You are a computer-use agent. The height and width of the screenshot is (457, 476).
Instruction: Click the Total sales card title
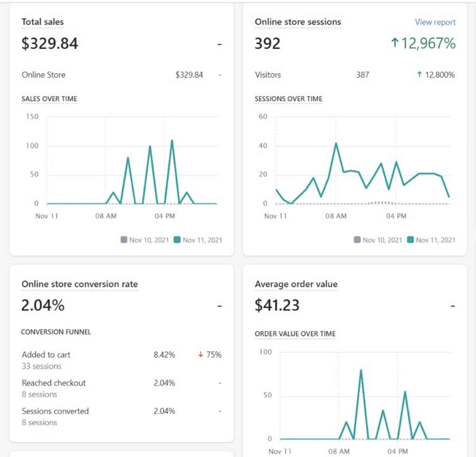click(x=42, y=22)
